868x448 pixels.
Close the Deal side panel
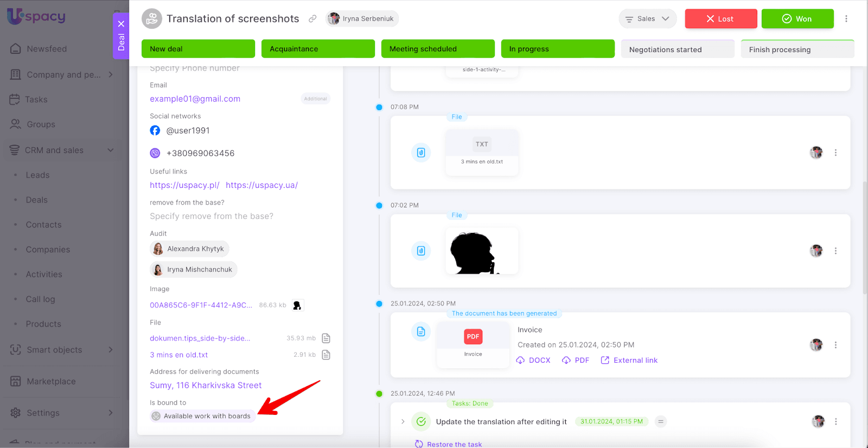(121, 24)
